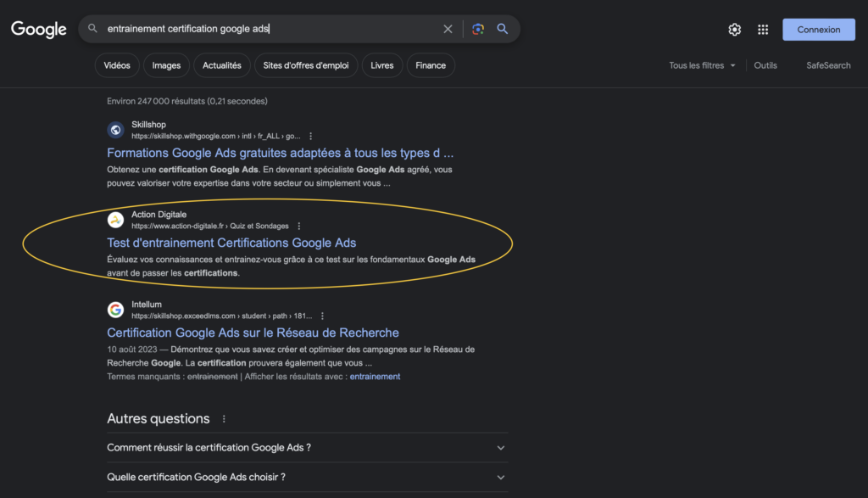Viewport: 868px width, 498px height.
Task: Select the Livres filter chip
Action: (x=382, y=65)
